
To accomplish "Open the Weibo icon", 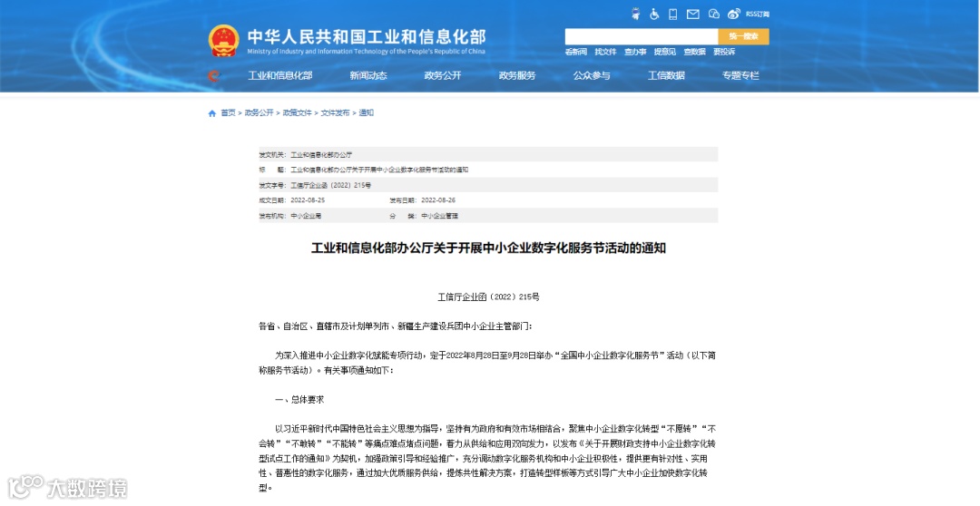I will [734, 14].
